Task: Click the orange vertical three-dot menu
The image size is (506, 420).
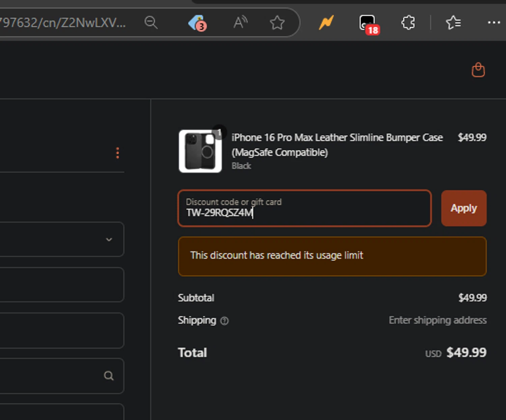Action: coord(117,153)
